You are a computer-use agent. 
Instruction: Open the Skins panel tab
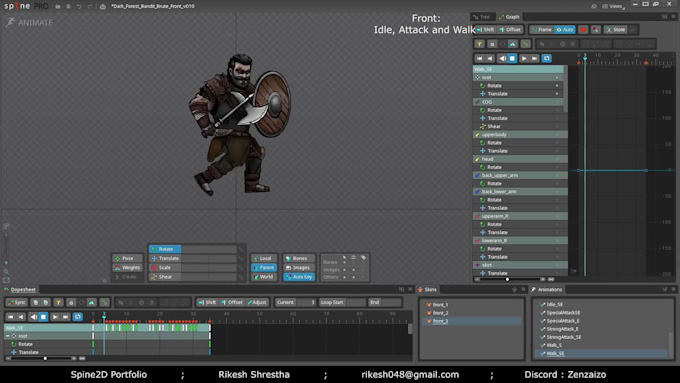pos(428,289)
